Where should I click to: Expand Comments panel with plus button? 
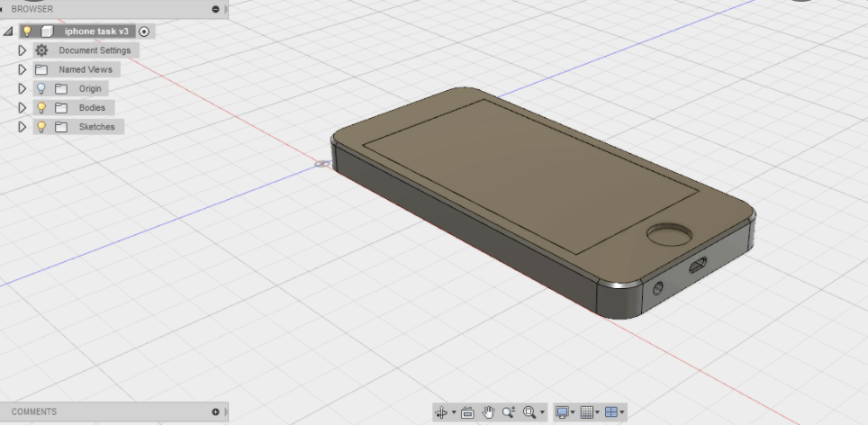(x=215, y=411)
